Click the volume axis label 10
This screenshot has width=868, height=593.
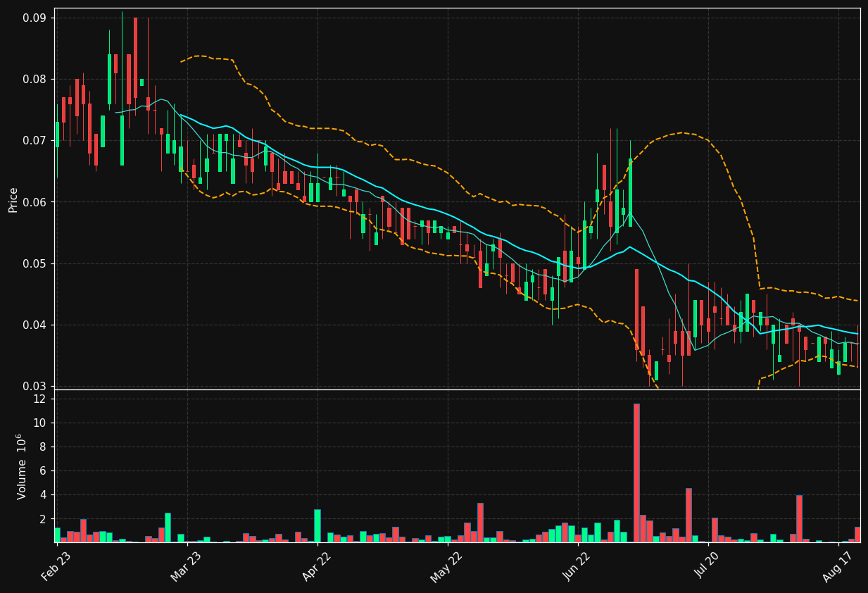click(x=42, y=423)
